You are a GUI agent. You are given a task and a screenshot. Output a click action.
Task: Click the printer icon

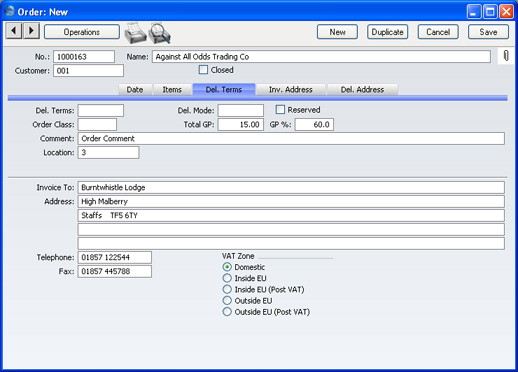coord(135,33)
